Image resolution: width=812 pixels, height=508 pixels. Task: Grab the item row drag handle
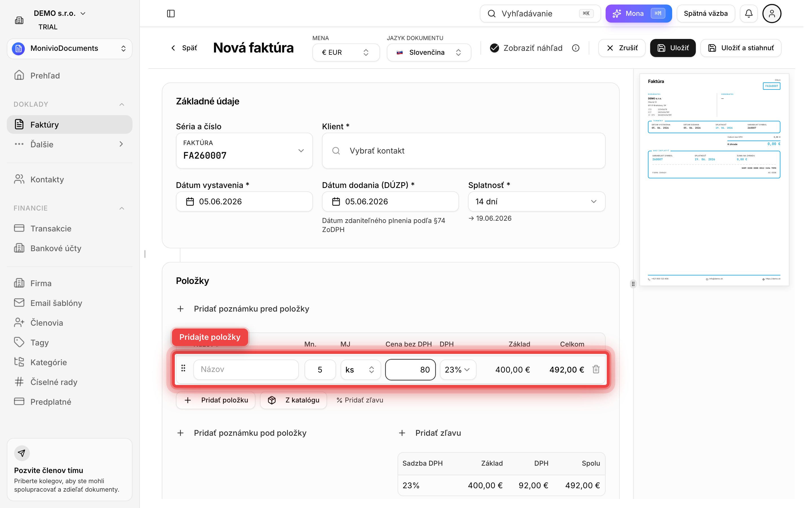tap(183, 369)
